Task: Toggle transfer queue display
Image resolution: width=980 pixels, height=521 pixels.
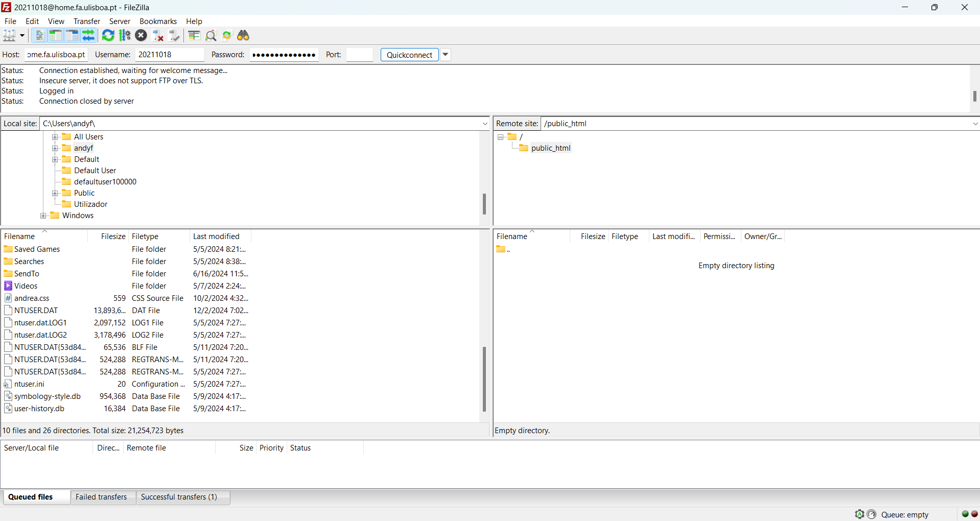Action: click(88, 35)
